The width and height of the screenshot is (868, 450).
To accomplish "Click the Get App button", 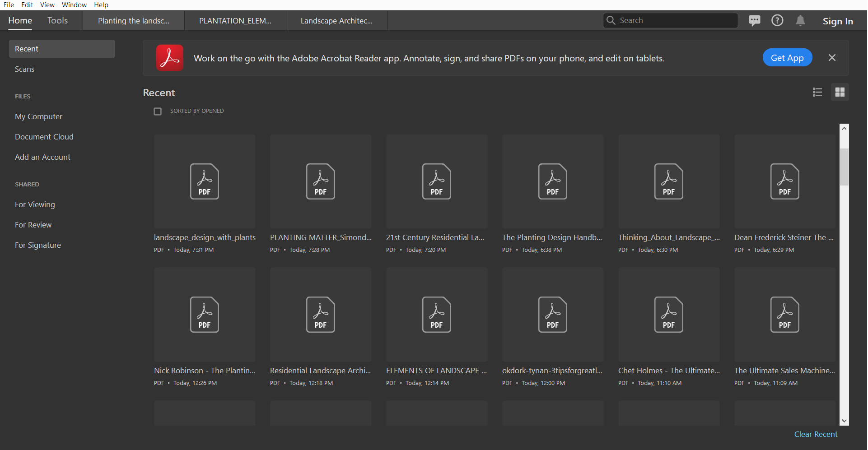I will tap(787, 57).
